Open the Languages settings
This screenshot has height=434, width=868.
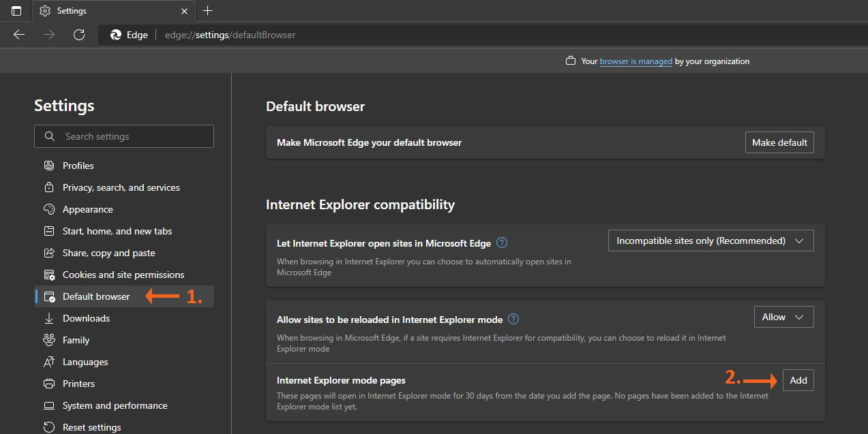pyautogui.click(x=85, y=361)
